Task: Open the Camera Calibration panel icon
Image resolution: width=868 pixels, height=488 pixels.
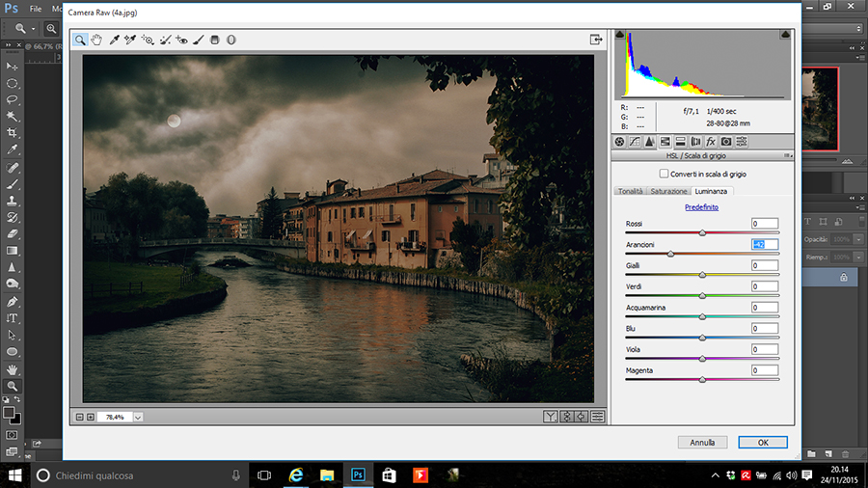Action: [x=726, y=142]
